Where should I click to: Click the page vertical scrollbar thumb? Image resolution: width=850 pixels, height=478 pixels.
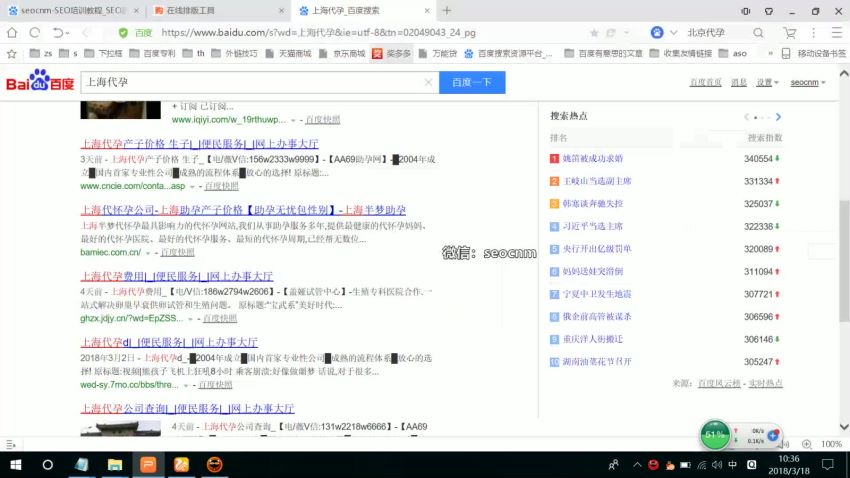[x=844, y=260]
